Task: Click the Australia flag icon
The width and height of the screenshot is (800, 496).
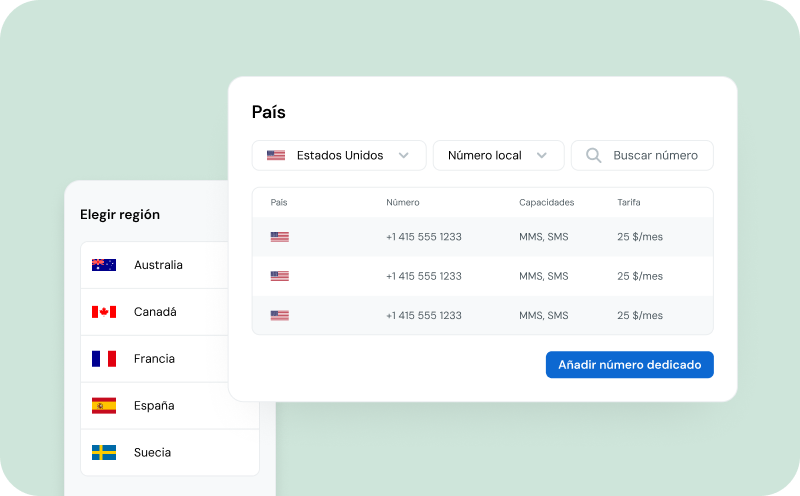Action: 104,265
